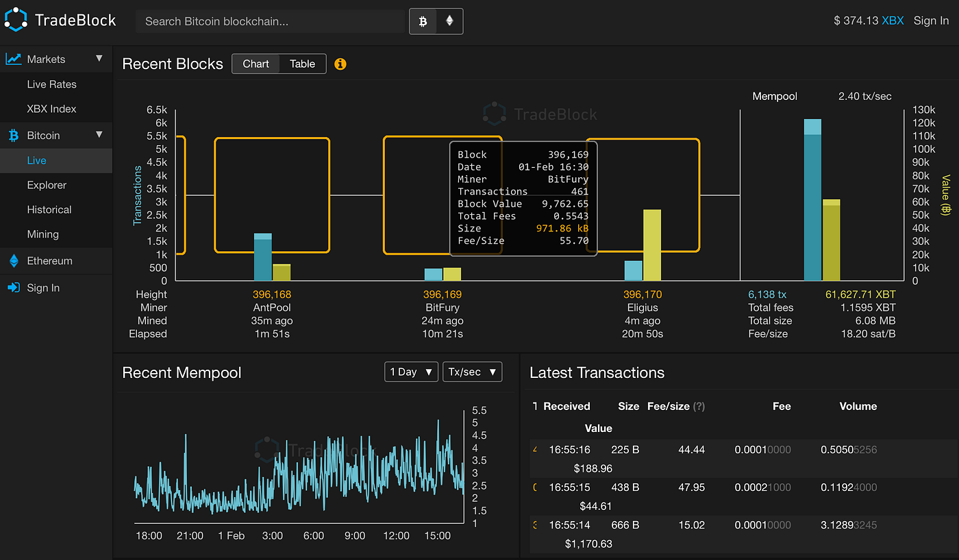959x560 pixels.
Task: Open the Tx/sec metric dropdown
Action: (x=473, y=372)
